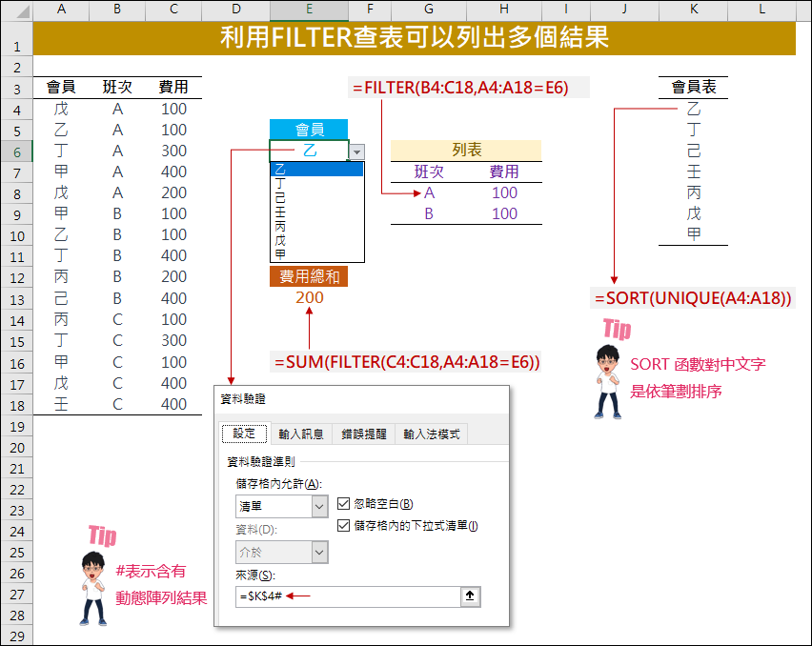The image size is (812, 646).
Task: Choose 己 in the dropdown list
Action: [x=317, y=198]
